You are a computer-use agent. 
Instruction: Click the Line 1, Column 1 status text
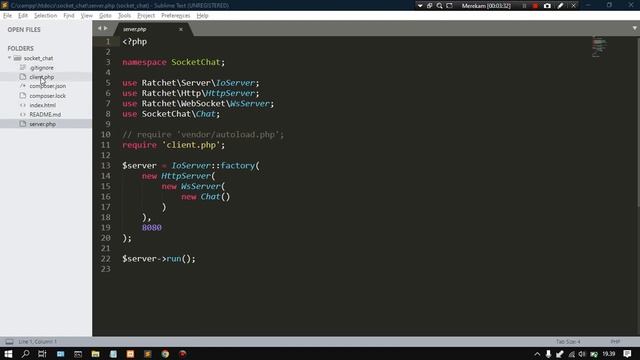pyautogui.click(x=38, y=342)
